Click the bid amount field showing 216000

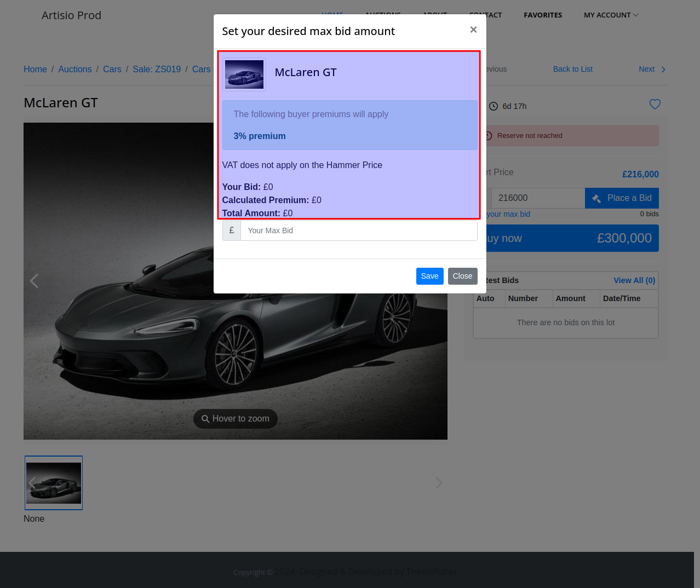pos(537,198)
